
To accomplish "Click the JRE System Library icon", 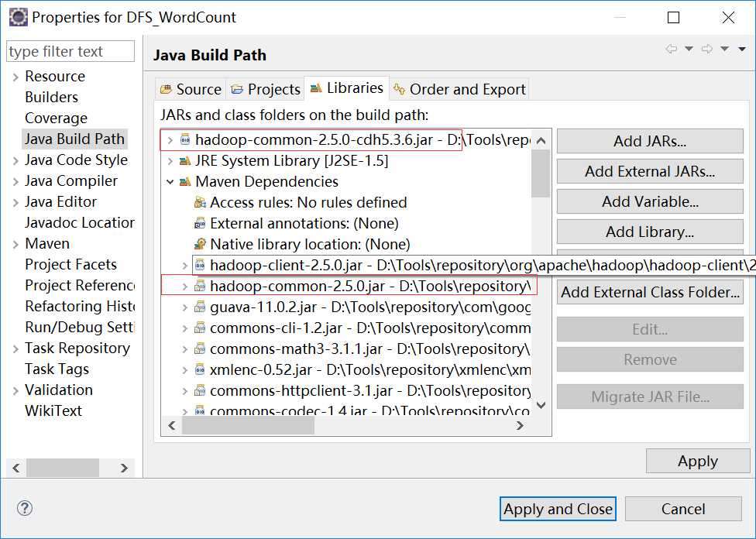I will pyautogui.click(x=185, y=160).
